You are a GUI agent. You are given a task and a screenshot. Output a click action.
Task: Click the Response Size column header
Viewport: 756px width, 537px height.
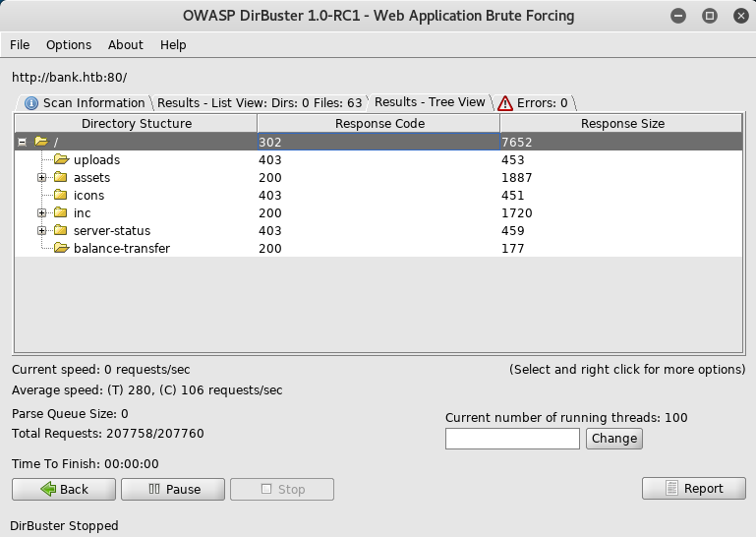622,124
